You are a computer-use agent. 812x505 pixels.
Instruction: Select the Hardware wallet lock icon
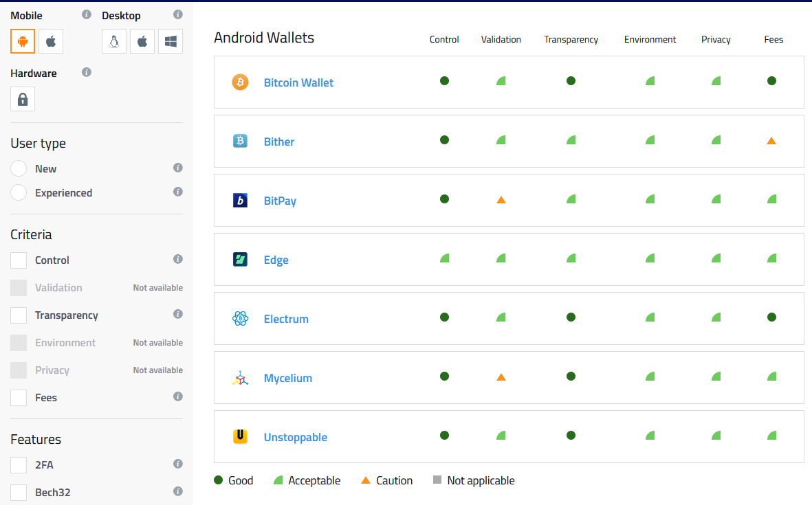tap(23, 99)
